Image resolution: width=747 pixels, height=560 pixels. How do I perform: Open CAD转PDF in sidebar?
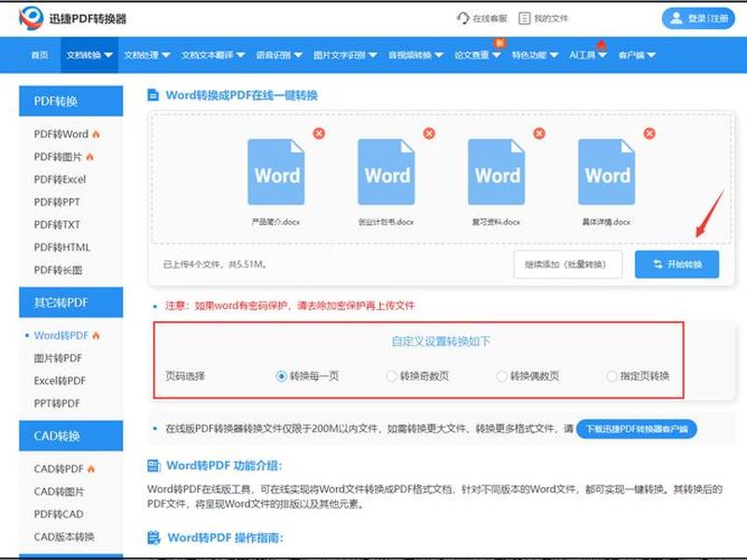tap(59, 469)
